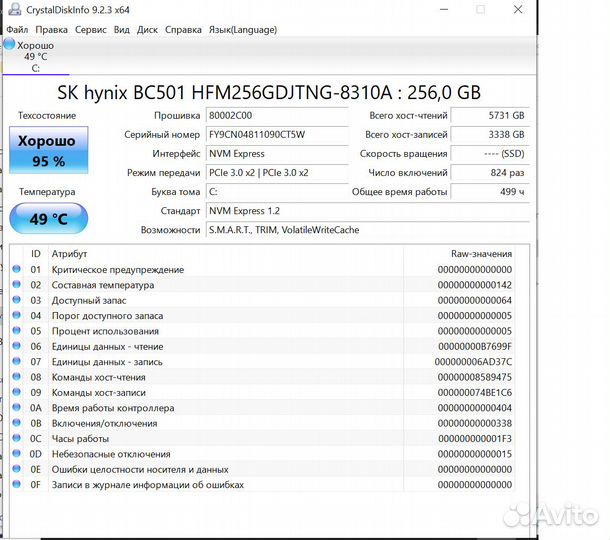
Task: Select row Доступный запас
Action: pyautogui.click(x=263, y=300)
